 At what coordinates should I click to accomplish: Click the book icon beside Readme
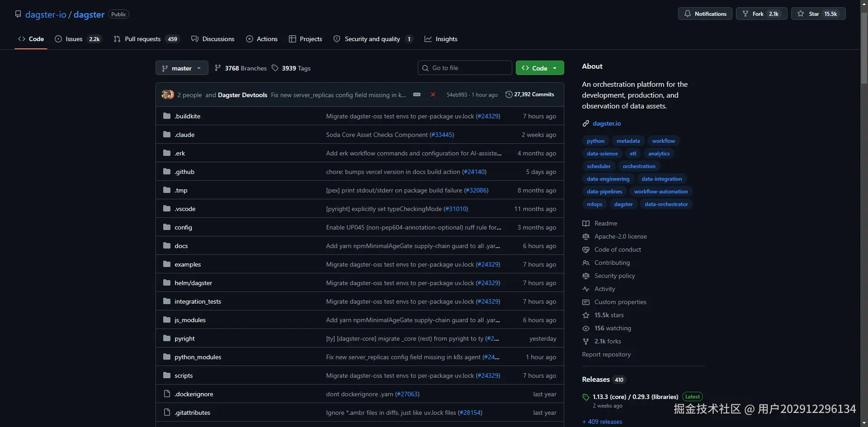[x=586, y=223]
